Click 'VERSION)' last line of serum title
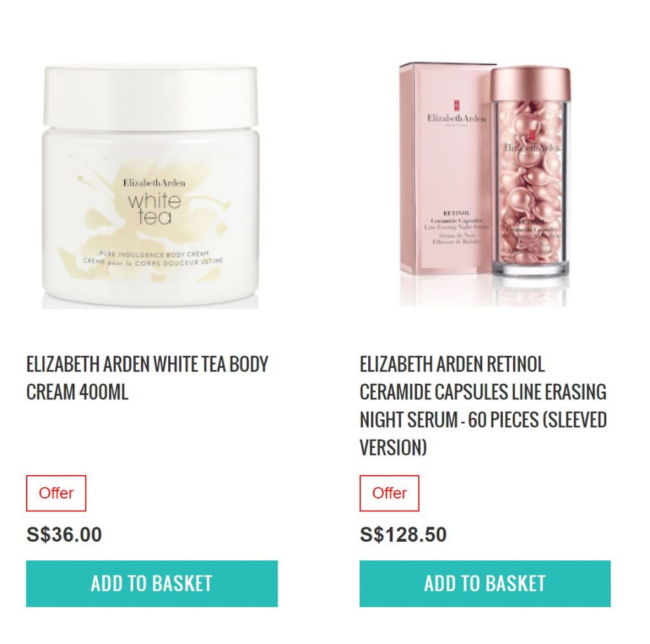Image resolution: width=650 pixels, height=644 pixels. click(x=393, y=448)
